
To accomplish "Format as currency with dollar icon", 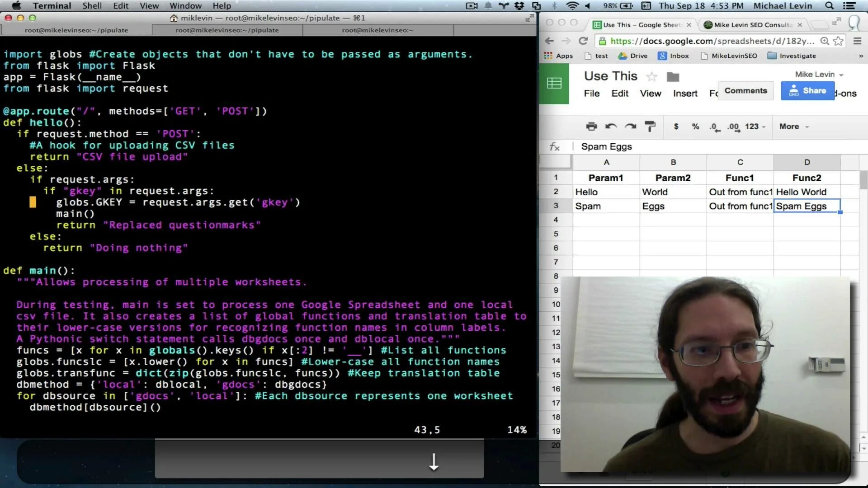I will (676, 127).
